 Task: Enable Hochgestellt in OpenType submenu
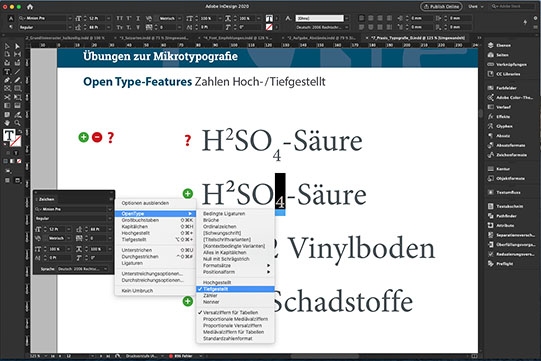point(235,282)
